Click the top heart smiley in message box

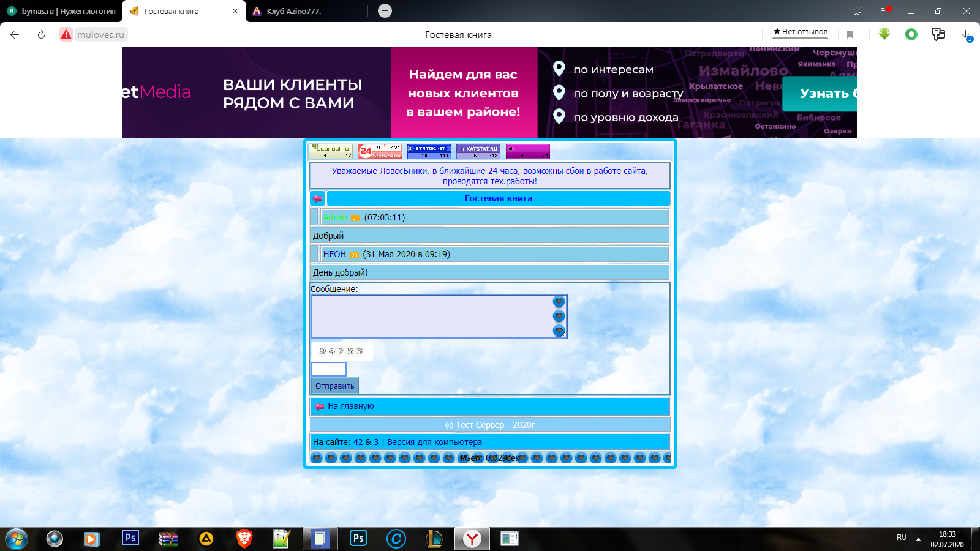[x=559, y=301]
